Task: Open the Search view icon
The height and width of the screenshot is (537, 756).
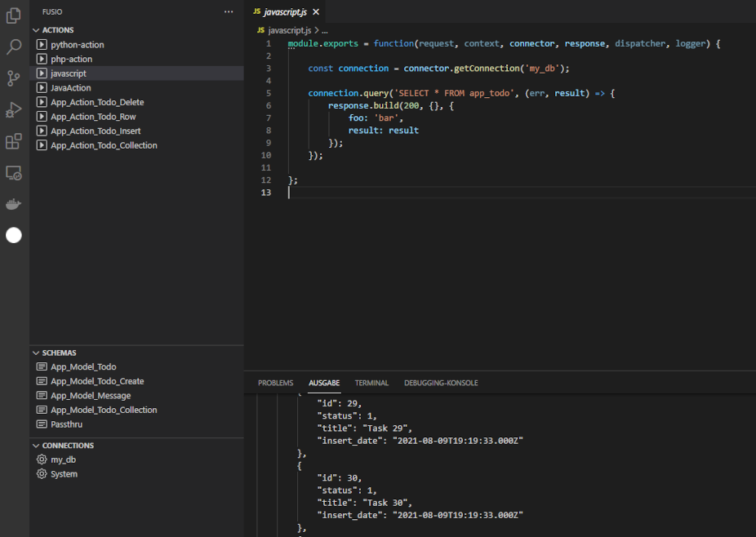Action: tap(14, 47)
